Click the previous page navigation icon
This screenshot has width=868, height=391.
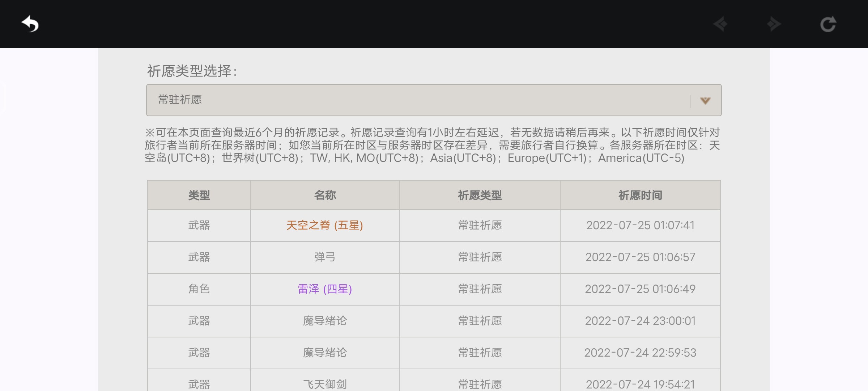pos(720,24)
